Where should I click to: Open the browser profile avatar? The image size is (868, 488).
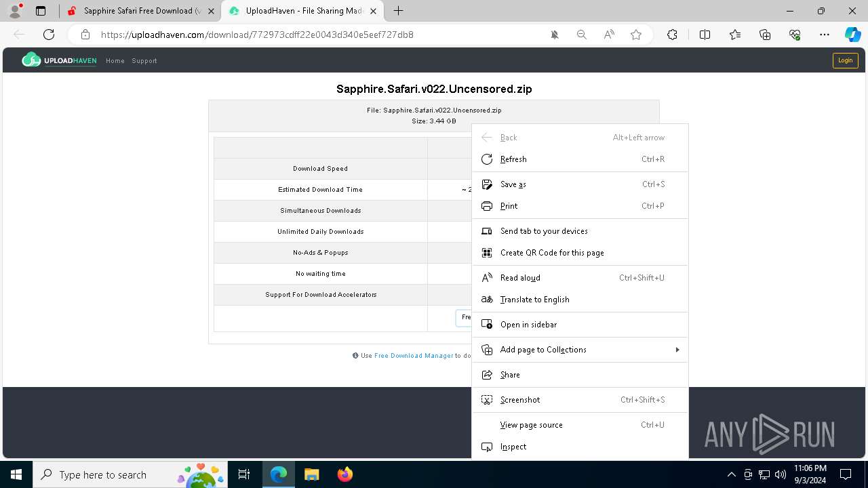coord(15,11)
